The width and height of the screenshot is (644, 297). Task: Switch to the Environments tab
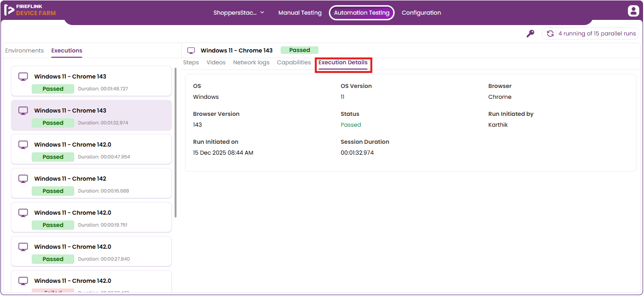click(x=25, y=51)
